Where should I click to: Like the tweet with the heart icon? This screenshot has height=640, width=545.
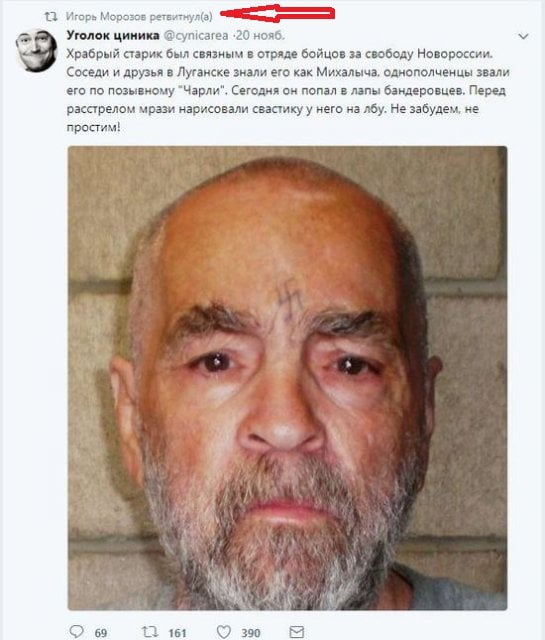coord(223,632)
